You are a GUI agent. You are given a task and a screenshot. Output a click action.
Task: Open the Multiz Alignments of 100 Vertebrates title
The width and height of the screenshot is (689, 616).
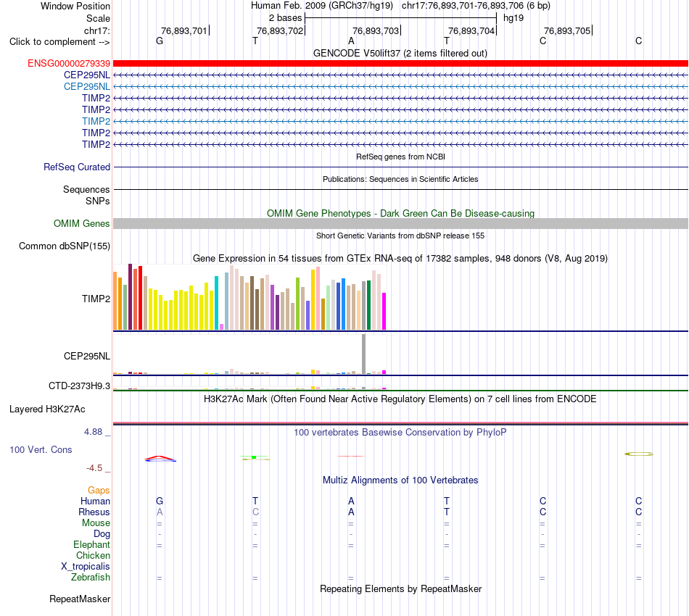click(x=400, y=480)
